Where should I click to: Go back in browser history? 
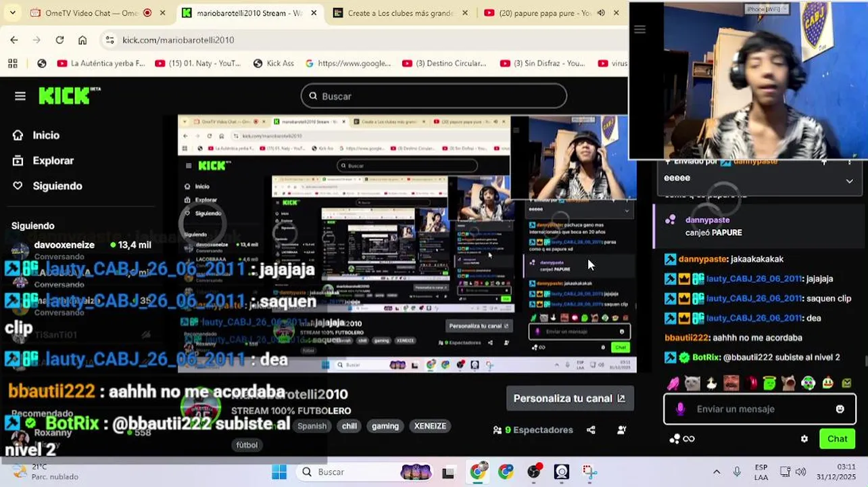point(14,40)
